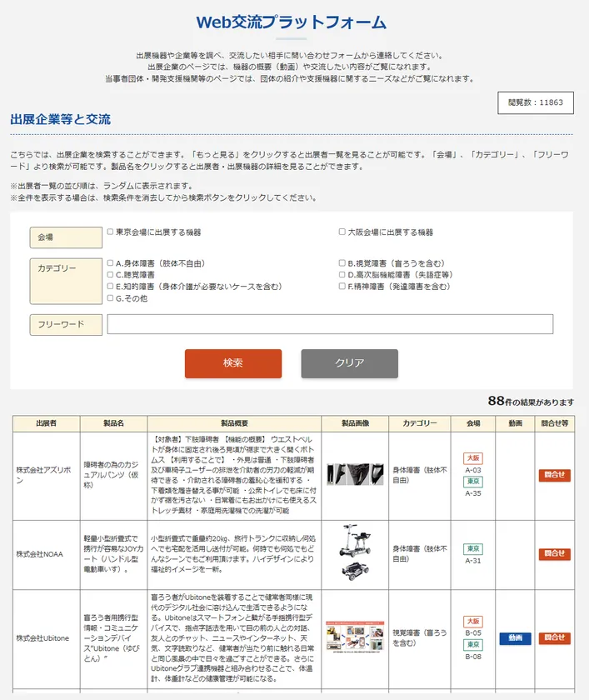Screen dimensions: 589x700
Task: Open the Ubitone product image
Action: [355, 637]
